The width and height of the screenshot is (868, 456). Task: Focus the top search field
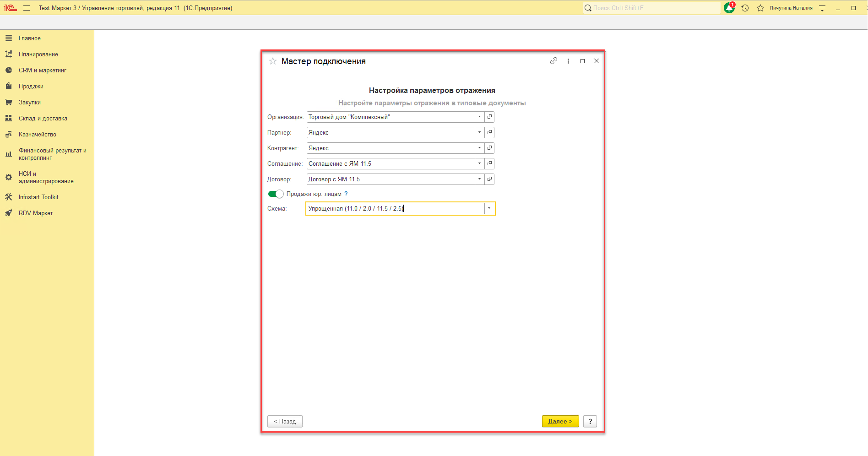pyautogui.click(x=652, y=8)
